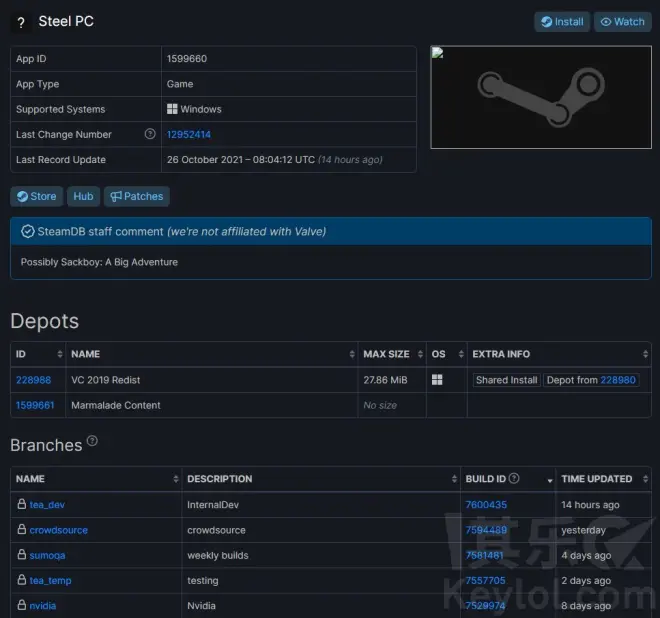Open build ID 7594489 link

(486, 530)
